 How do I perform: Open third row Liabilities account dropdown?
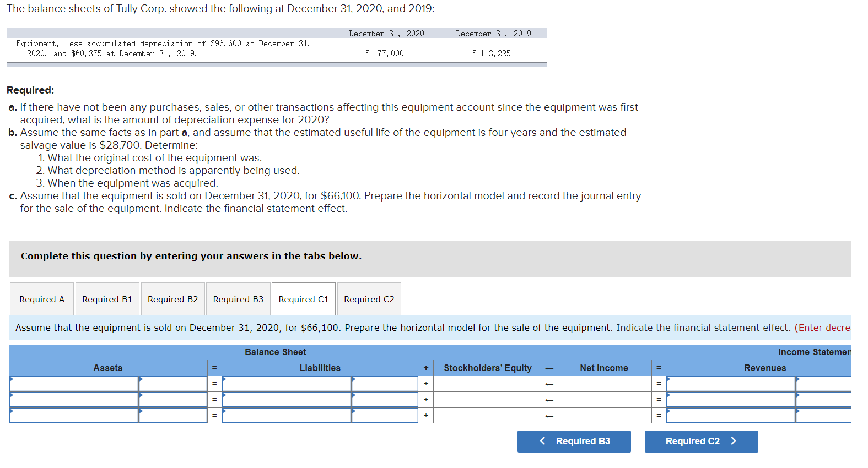click(287, 416)
